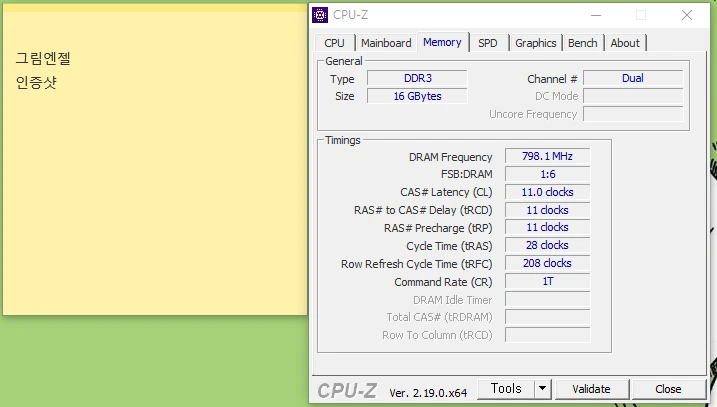The image size is (717, 407).
Task: Switch to the Mainboard tab
Action: coord(386,43)
